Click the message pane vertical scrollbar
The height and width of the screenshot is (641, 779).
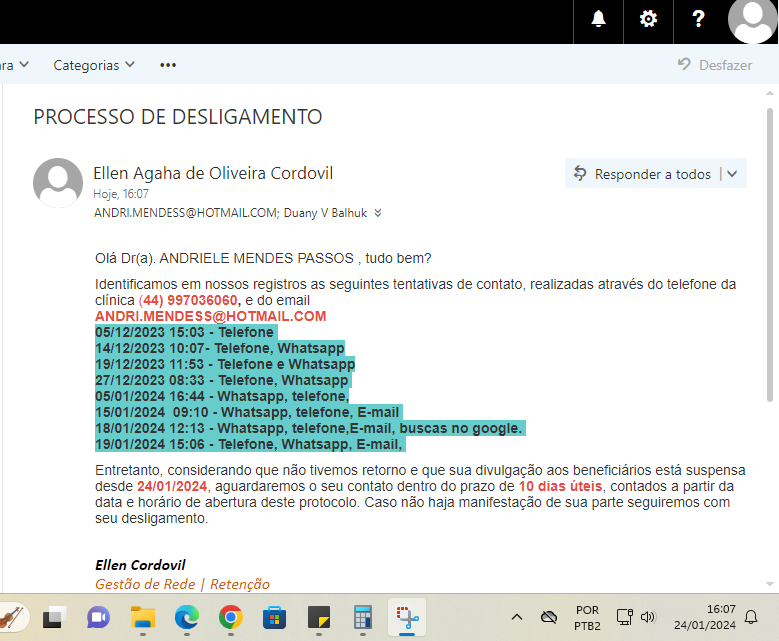coord(769,250)
